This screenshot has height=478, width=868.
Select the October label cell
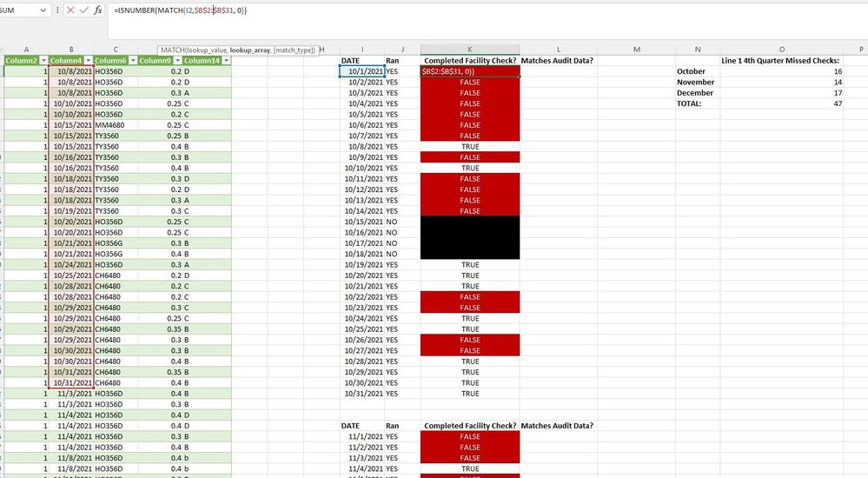click(698, 71)
